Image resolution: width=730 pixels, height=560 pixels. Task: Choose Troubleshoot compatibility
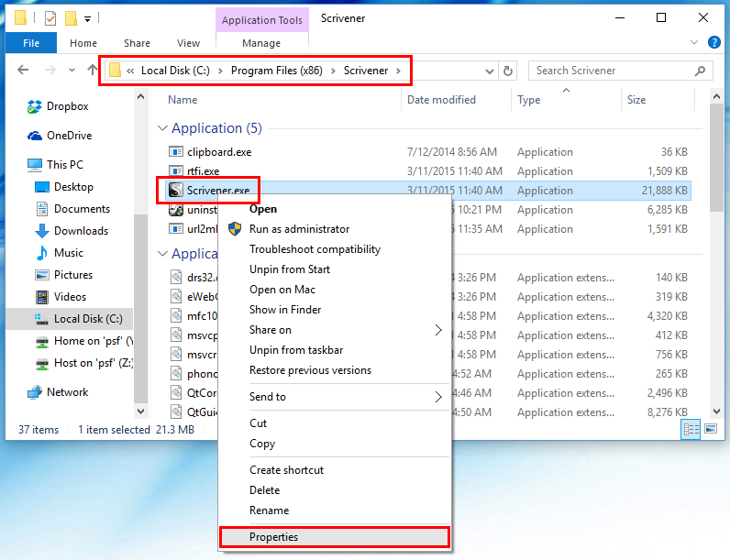pos(315,249)
